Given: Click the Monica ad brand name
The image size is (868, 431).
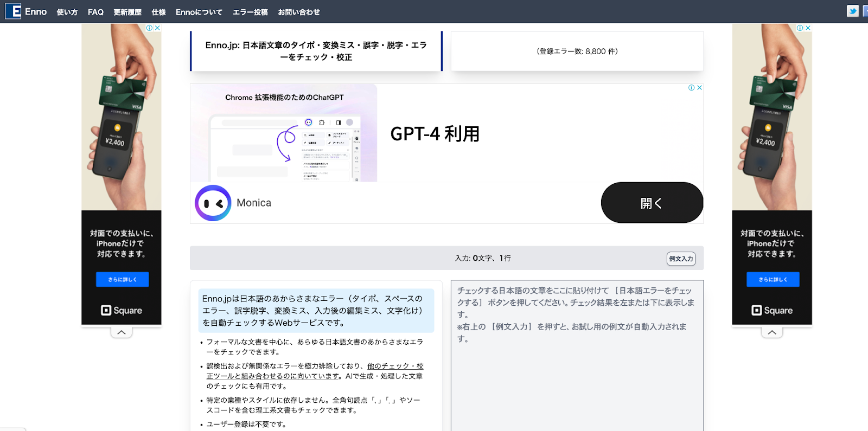Looking at the screenshot, I should coord(254,203).
